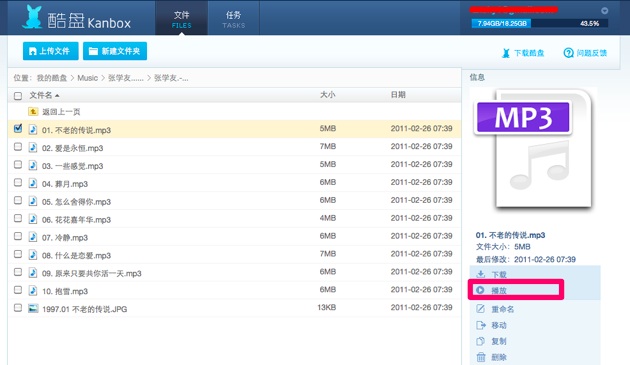Go to Music in the breadcrumb

(88, 78)
